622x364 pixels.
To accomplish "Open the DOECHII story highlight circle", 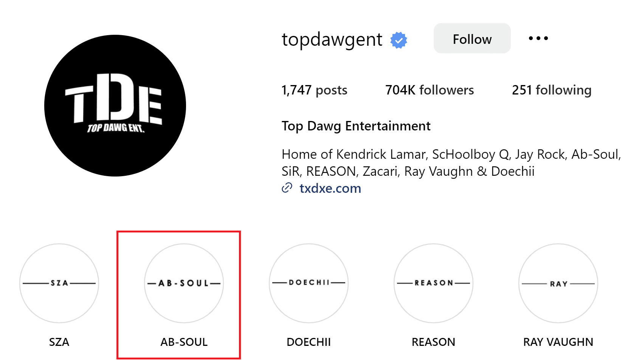I will tap(309, 283).
